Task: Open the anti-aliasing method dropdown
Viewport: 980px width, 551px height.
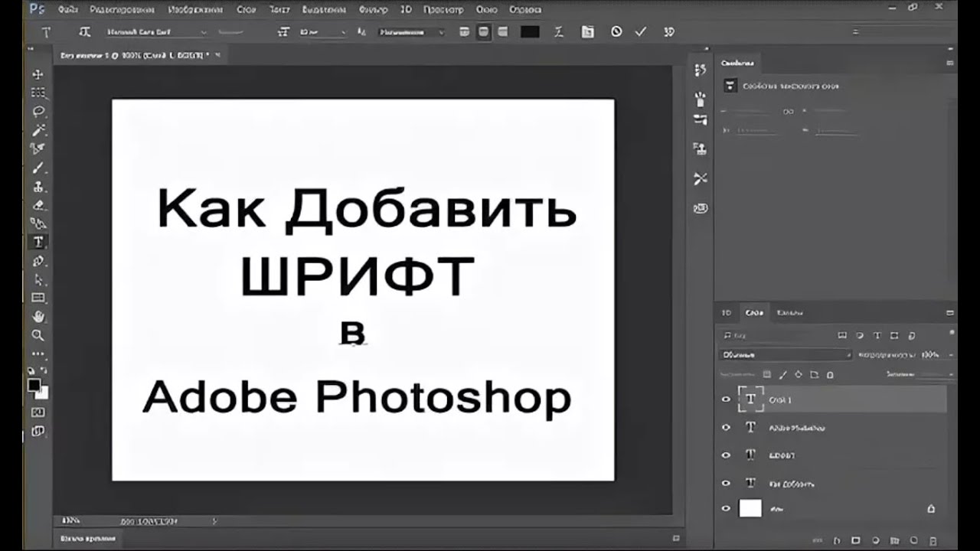Action: point(411,32)
